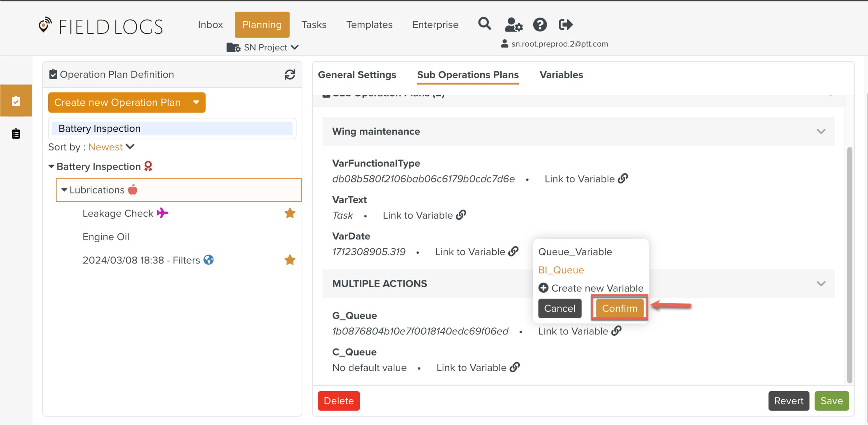Screen dimensions: 868x425
Task: Open the Templates menu
Action: pyautogui.click(x=369, y=25)
